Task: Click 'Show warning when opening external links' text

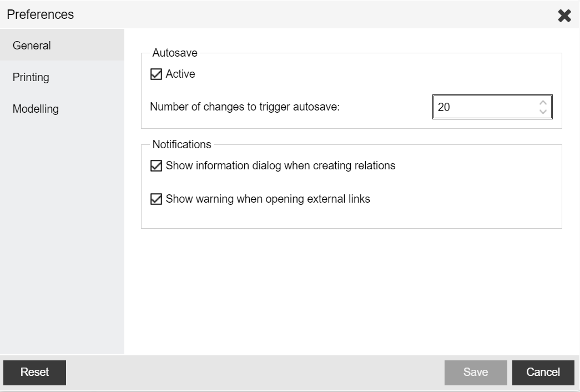Action: point(268,199)
